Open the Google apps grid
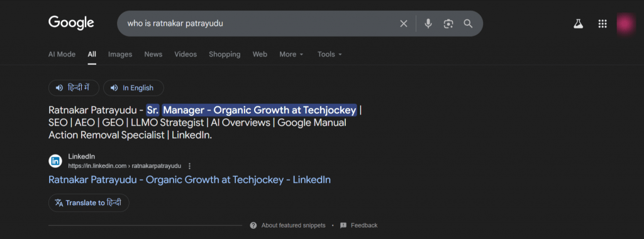This screenshot has height=239, width=644. click(x=602, y=24)
